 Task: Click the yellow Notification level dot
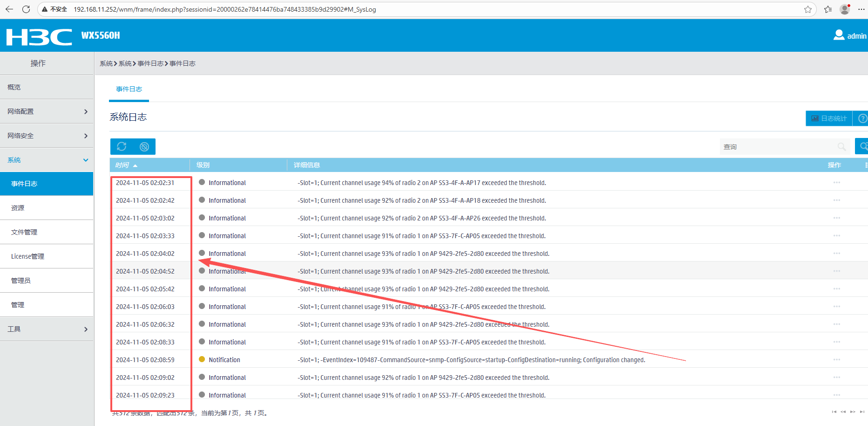202,359
